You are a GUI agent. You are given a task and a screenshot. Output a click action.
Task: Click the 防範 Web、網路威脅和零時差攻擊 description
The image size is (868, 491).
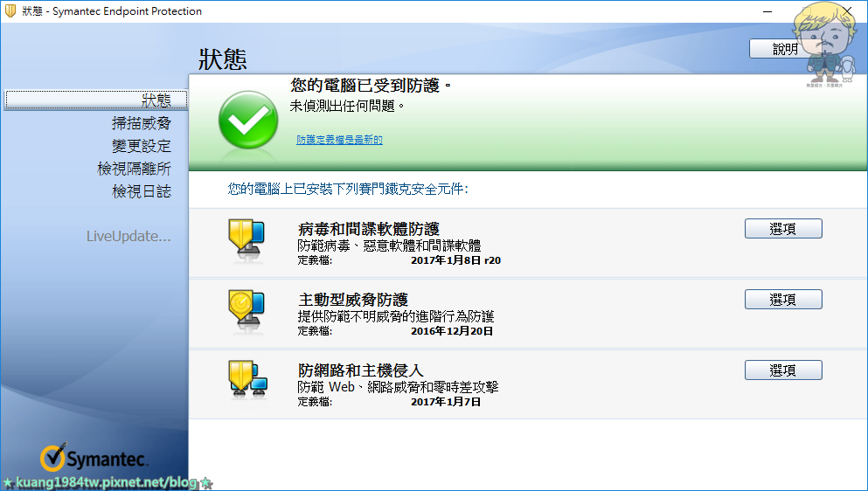coord(398,387)
